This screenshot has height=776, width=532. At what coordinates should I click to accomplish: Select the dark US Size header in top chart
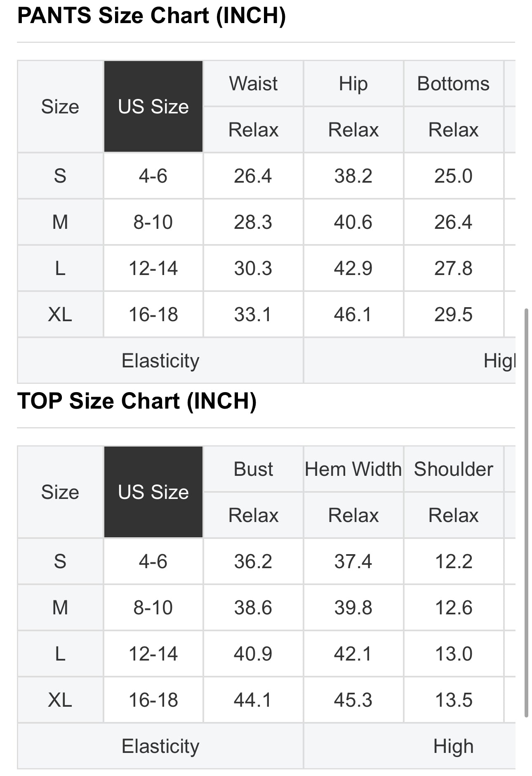pos(153,492)
